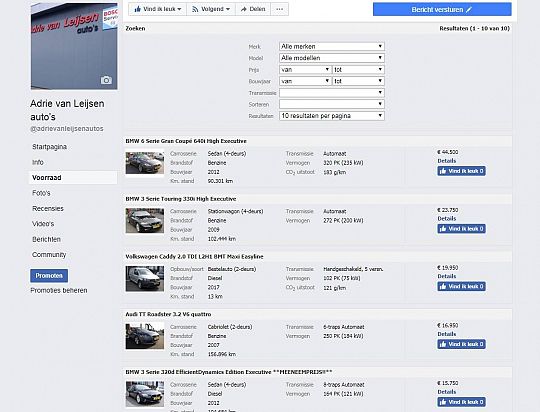Like the Audi TT Roadster listing
Viewport: 540px width, 412px height.
pos(461,344)
